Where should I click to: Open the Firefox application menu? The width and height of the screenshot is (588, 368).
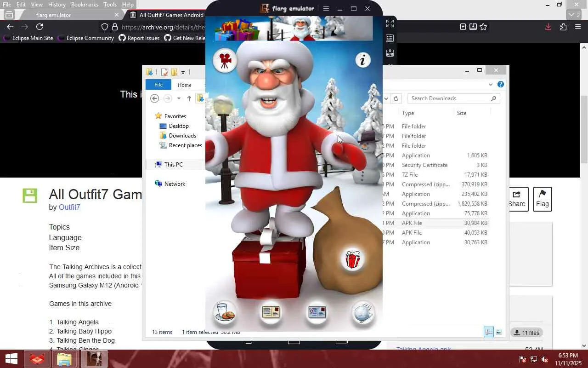(578, 27)
